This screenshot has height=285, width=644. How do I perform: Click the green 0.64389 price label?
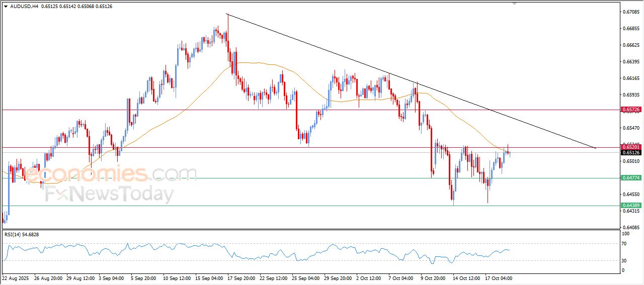(630, 205)
